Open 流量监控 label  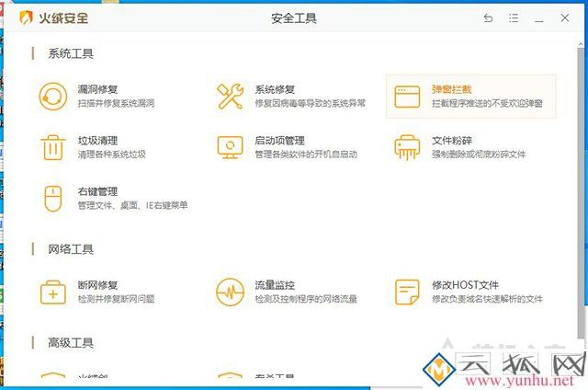click(275, 285)
